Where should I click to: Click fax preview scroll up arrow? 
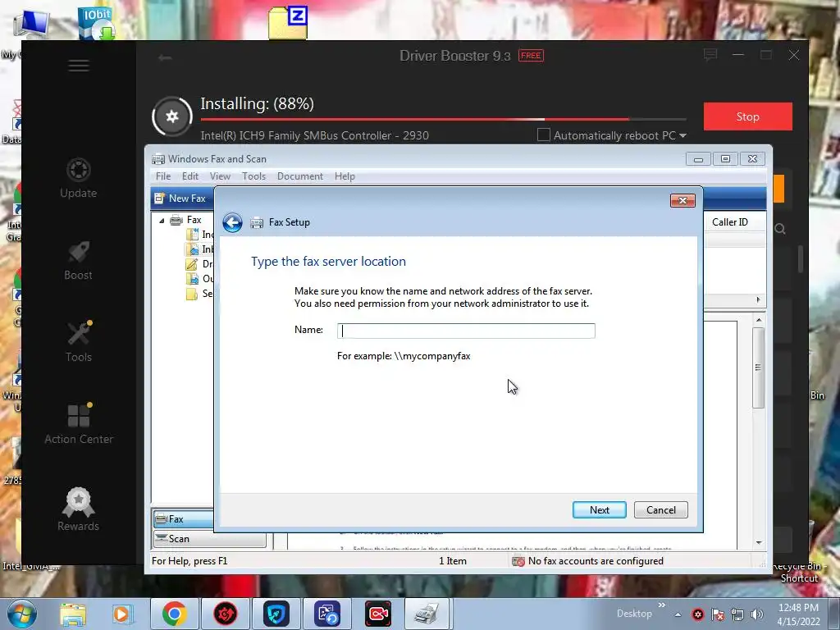pyautogui.click(x=759, y=320)
